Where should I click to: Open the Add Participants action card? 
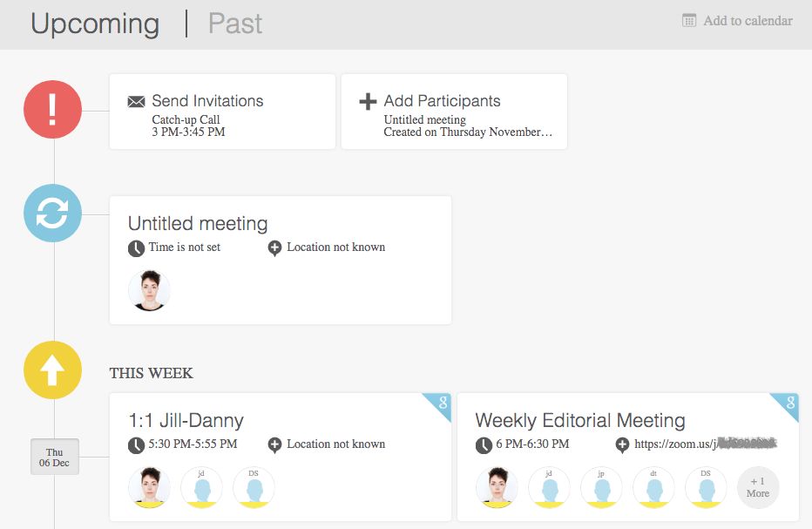click(x=454, y=112)
